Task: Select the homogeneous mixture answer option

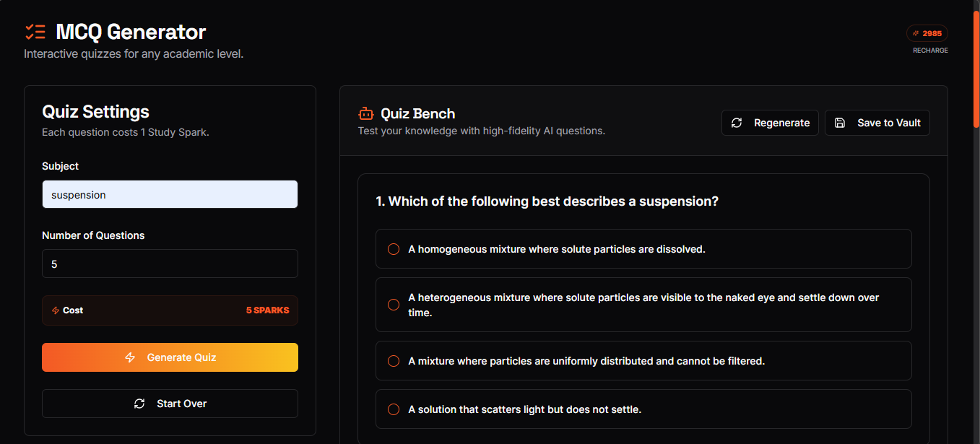Action: click(643, 248)
